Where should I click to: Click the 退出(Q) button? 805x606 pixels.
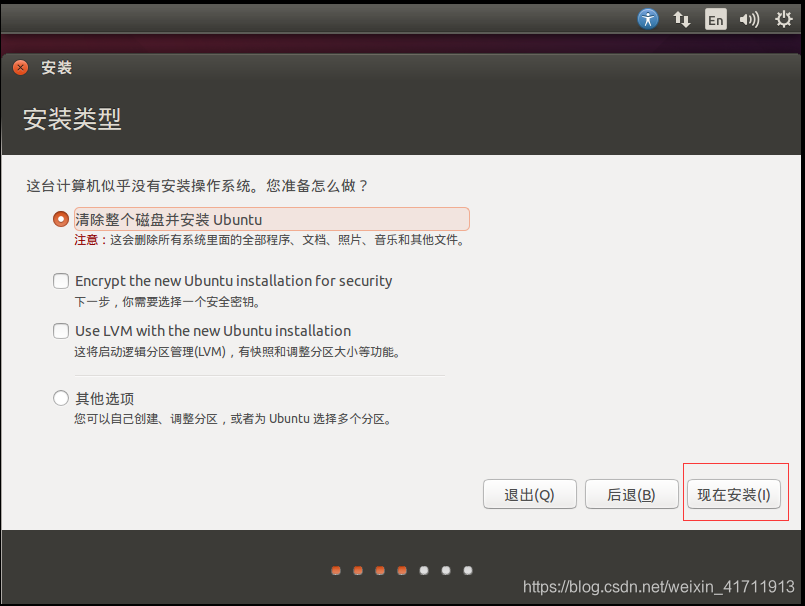pos(529,495)
